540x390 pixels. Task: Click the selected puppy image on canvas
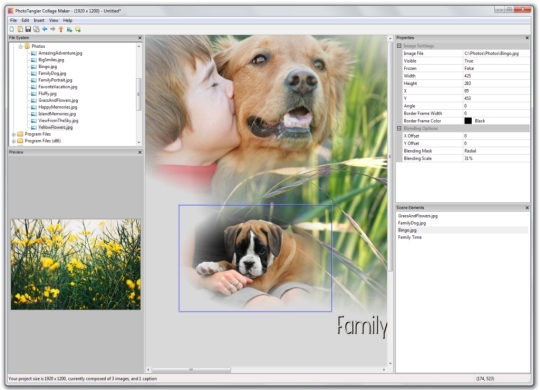click(255, 258)
